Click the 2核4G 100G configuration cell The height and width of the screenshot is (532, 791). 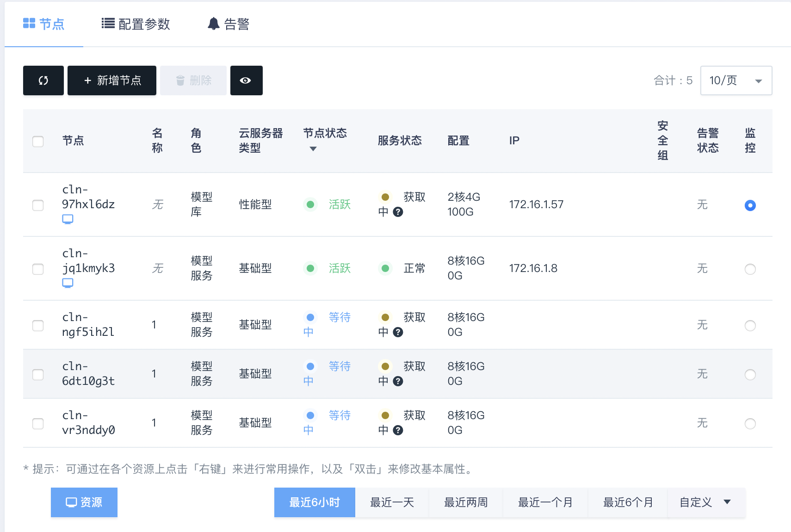[464, 204]
